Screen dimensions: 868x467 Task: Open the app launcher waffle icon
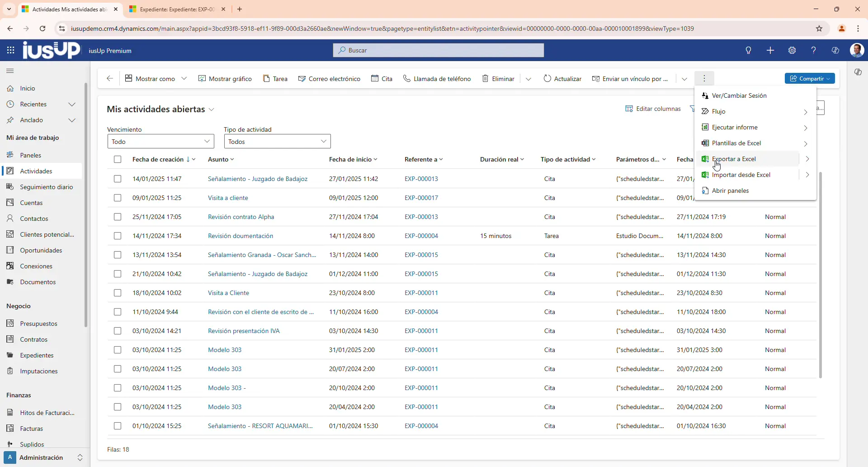(10, 50)
